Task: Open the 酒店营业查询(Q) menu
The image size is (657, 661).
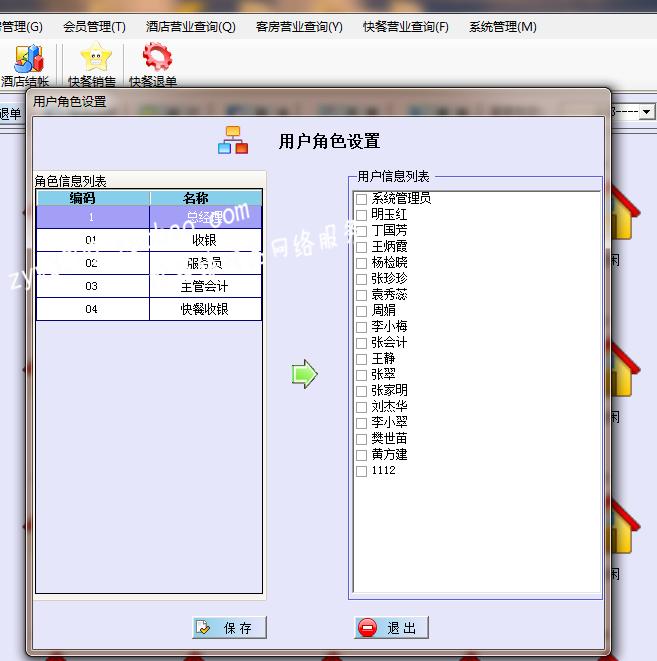Action: [x=190, y=27]
